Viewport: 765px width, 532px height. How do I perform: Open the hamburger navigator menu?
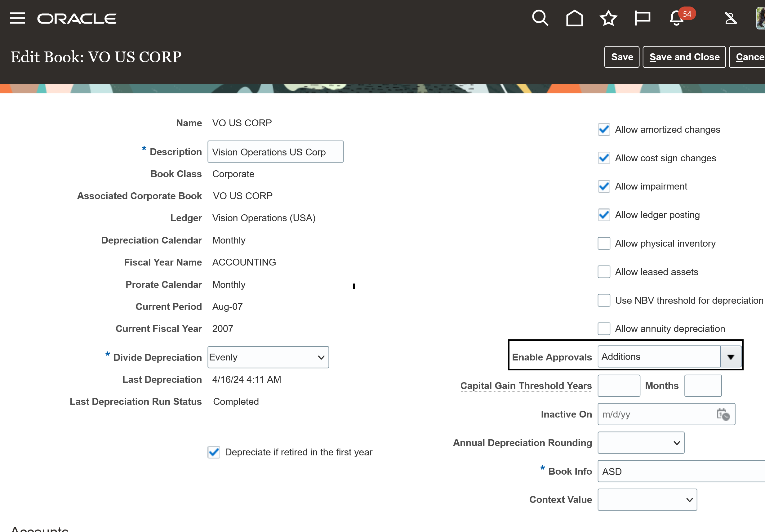[x=17, y=18]
